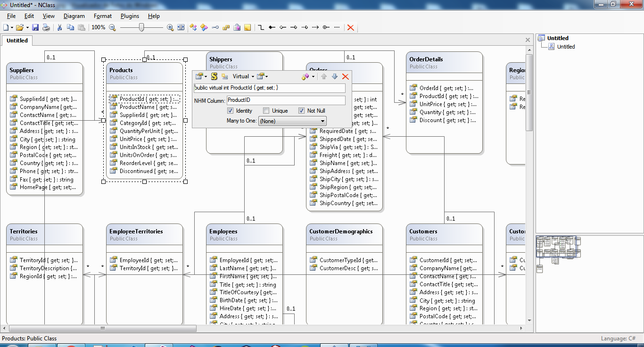Select the dashed Dependency arrow connector

315,27
